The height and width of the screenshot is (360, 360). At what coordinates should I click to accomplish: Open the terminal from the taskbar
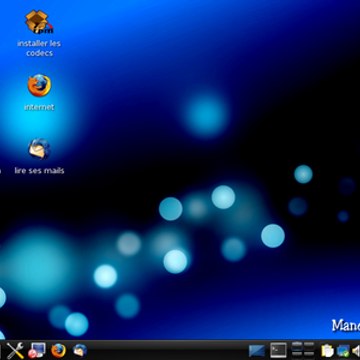point(278,351)
